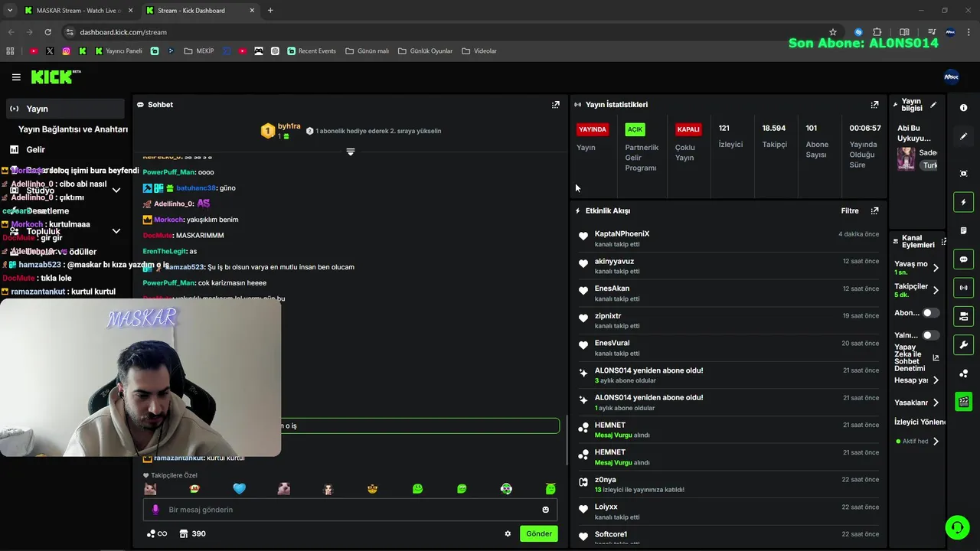
Task: Reload the page with browser refresh button
Action: pyautogui.click(x=47, y=32)
